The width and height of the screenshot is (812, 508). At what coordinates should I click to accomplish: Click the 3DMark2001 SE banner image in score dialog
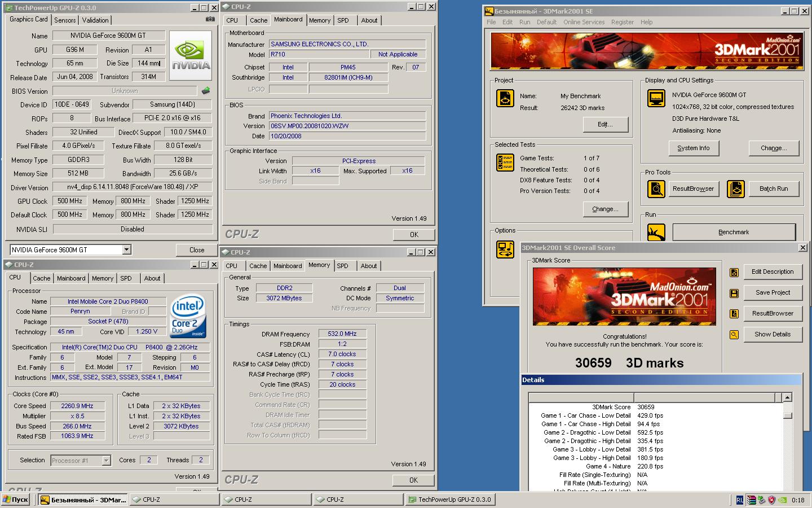click(624, 296)
